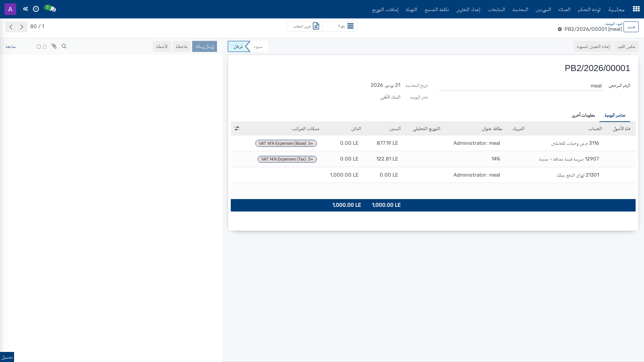Switch to the معلومات أخرى tab

(x=583, y=115)
